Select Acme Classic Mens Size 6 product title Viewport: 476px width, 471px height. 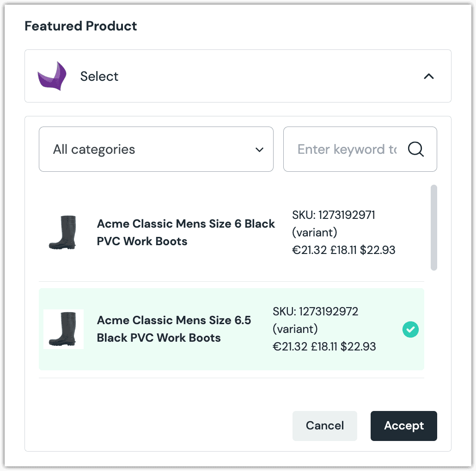[x=186, y=232]
